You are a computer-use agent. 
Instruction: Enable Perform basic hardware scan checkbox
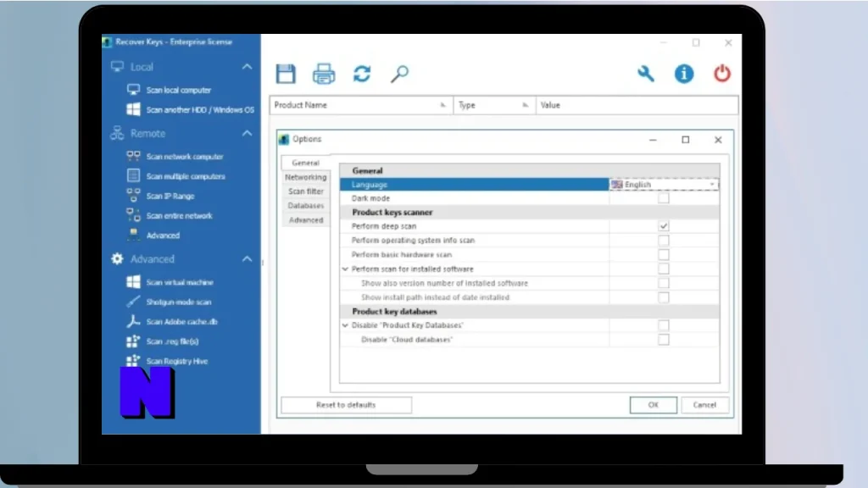(663, 254)
